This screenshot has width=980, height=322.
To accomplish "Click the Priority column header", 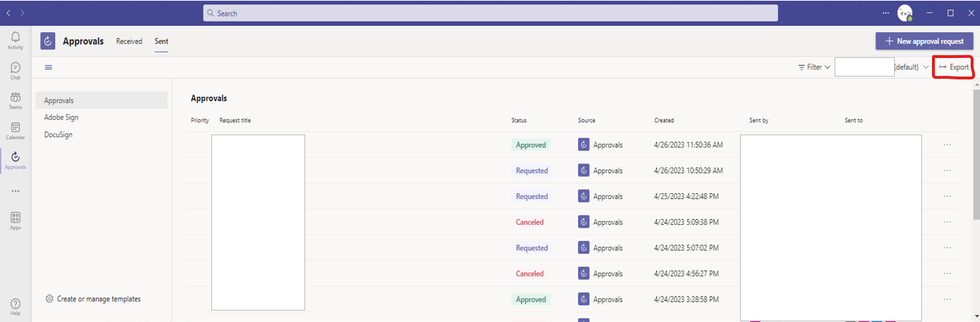I will tap(200, 120).
